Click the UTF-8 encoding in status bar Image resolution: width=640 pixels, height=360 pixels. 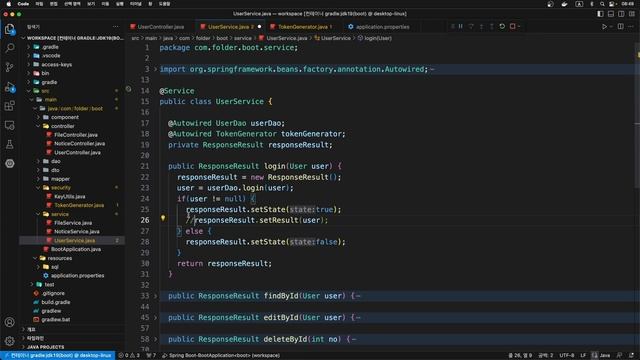(x=567, y=356)
